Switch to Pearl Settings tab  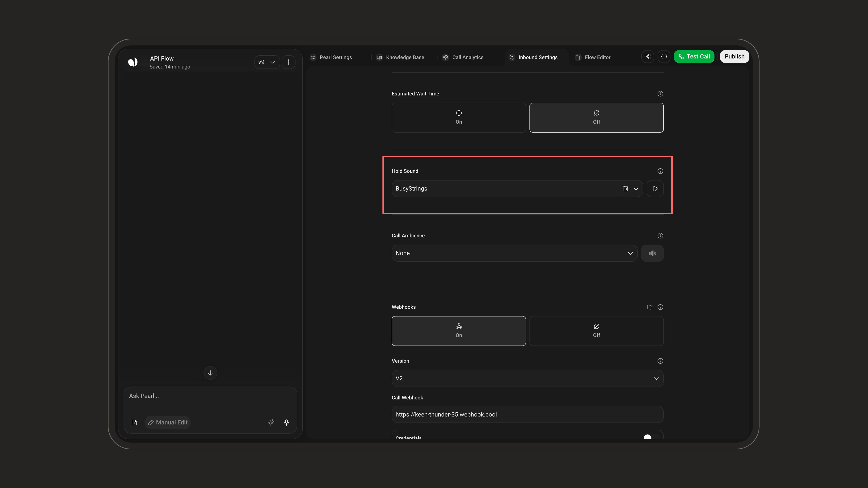331,57
